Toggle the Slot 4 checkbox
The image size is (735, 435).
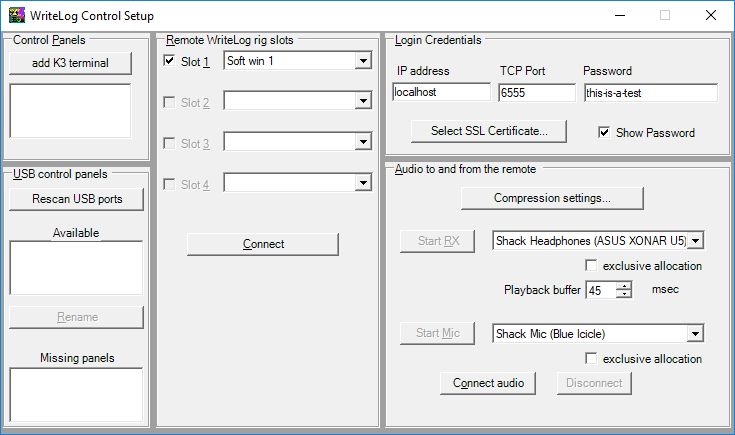click(x=169, y=184)
